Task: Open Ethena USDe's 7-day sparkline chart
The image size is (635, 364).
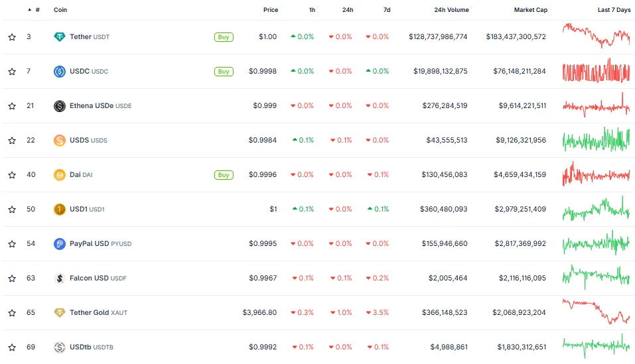Action: (596, 105)
